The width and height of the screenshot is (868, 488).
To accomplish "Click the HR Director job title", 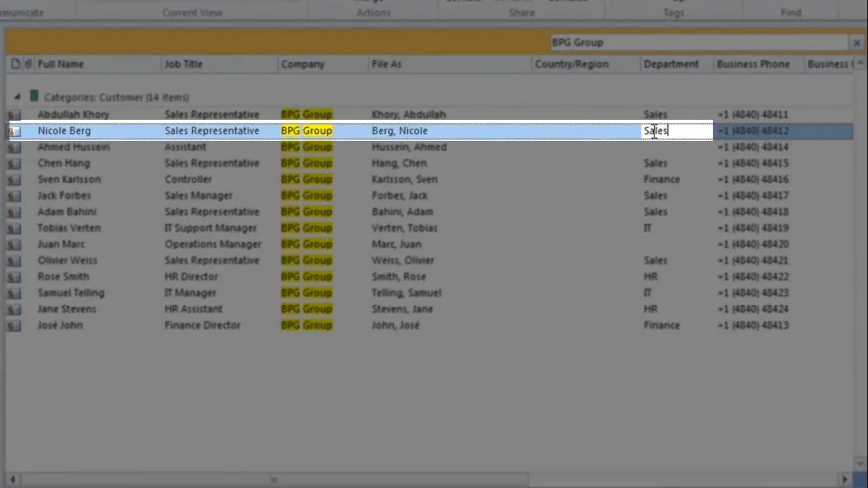I will (x=191, y=276).
